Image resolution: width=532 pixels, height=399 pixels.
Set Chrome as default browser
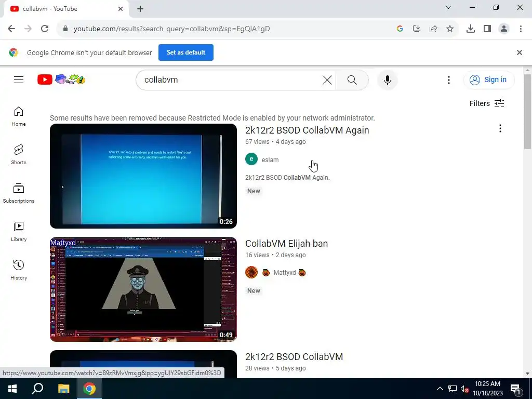(x=186, y=52)
